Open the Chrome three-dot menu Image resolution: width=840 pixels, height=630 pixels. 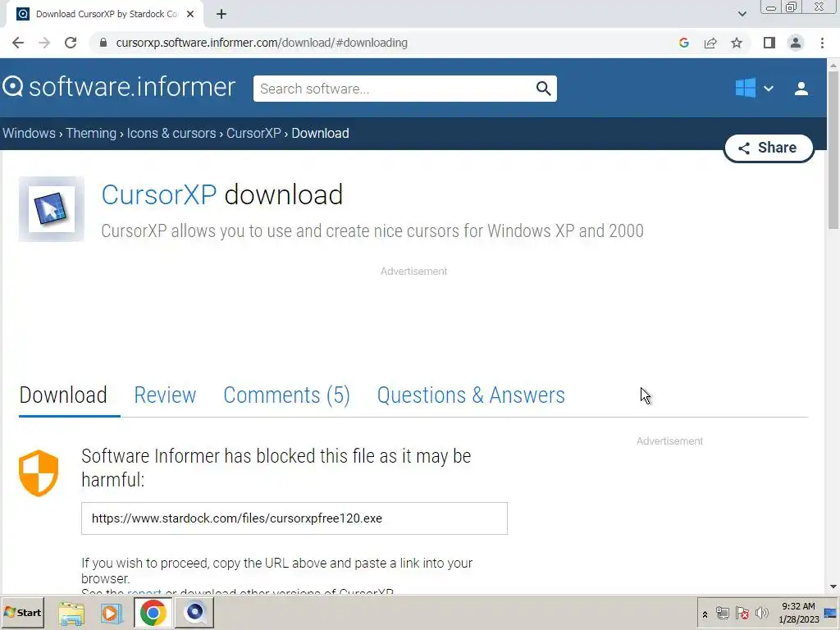click(x=822, y=43)
